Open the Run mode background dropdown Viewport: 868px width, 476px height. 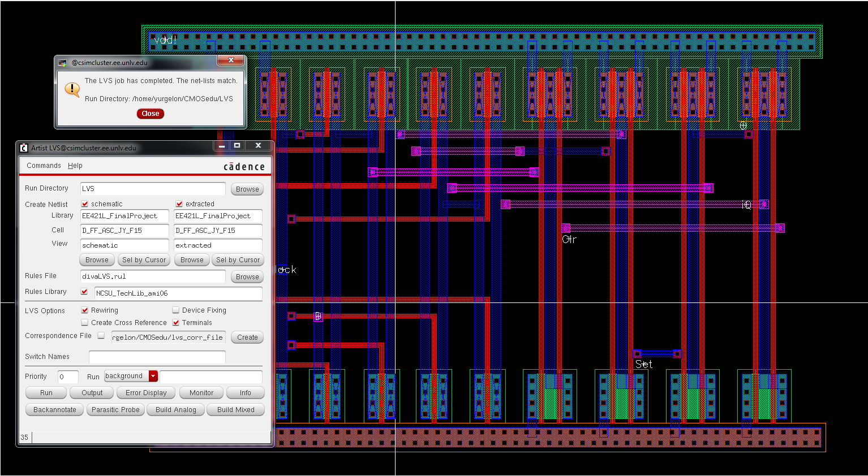(153, 376)
